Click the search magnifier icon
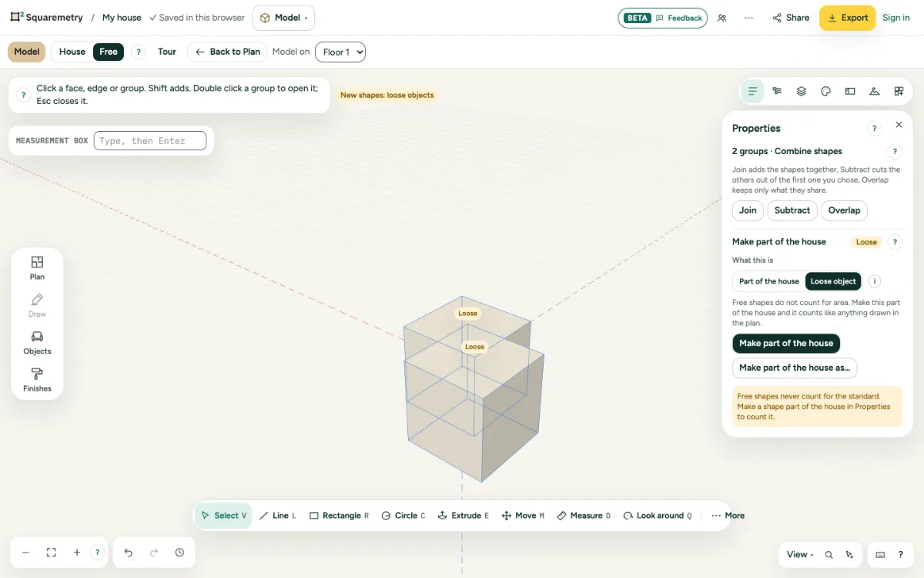 (829, 555)
